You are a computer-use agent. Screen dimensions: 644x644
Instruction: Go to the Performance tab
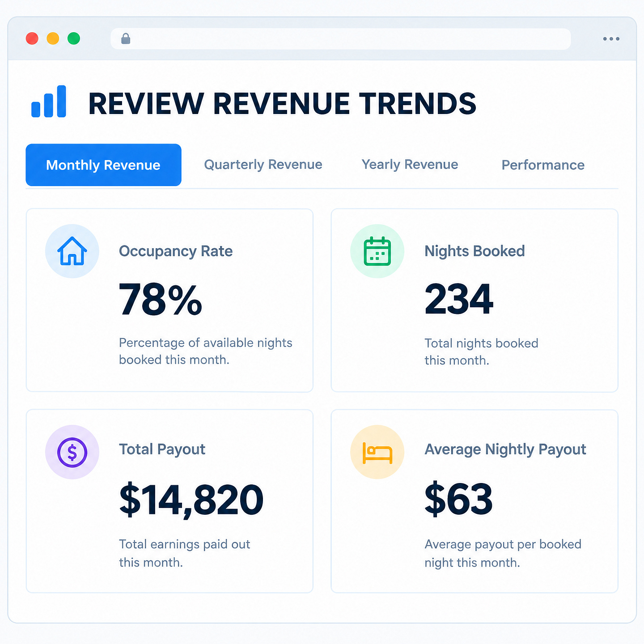click(x=543, y=165)
